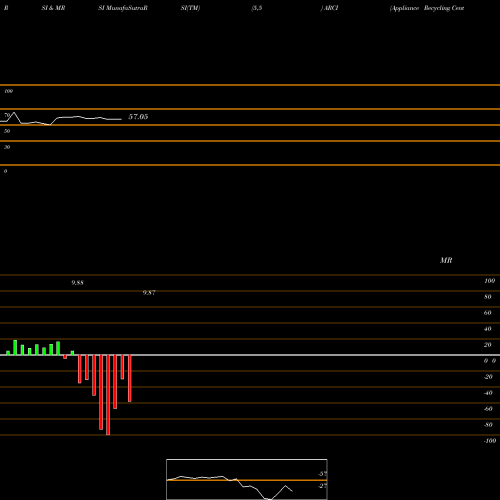Click the 100 label on RSI axis

(x=9, y=91)
